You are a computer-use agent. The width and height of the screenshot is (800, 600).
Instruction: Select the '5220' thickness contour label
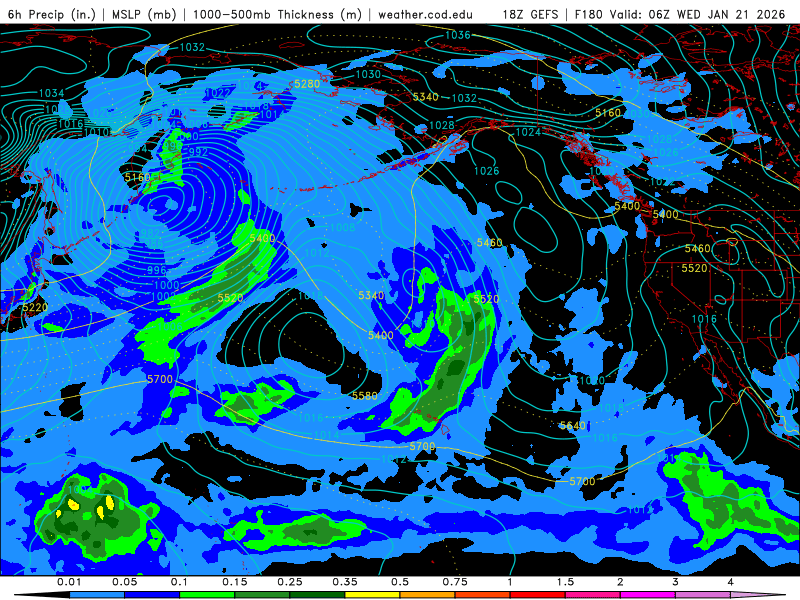pos(35,307)
